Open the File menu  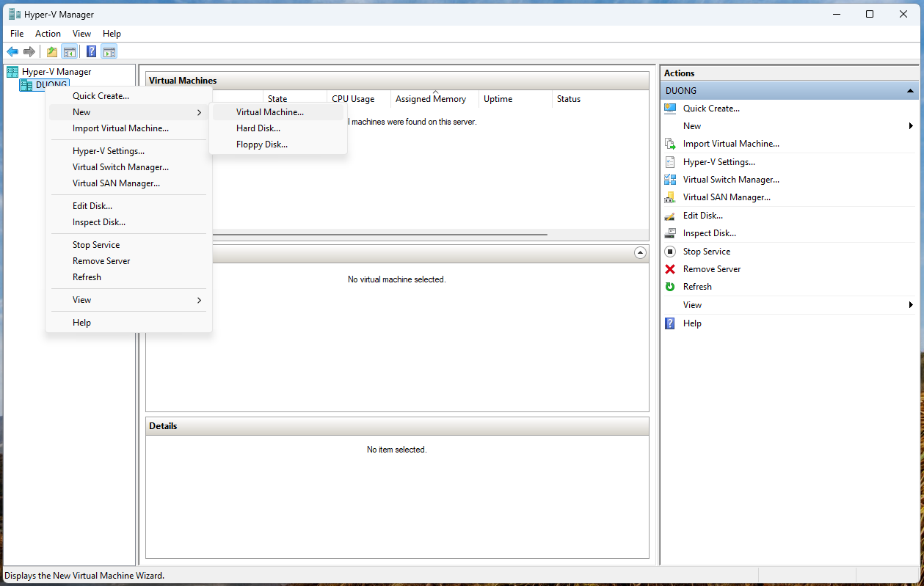click(17, 34)
